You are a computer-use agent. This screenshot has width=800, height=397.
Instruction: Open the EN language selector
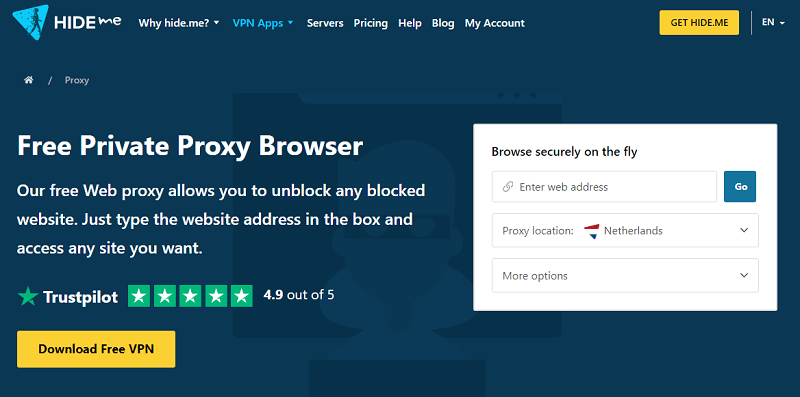773,22
